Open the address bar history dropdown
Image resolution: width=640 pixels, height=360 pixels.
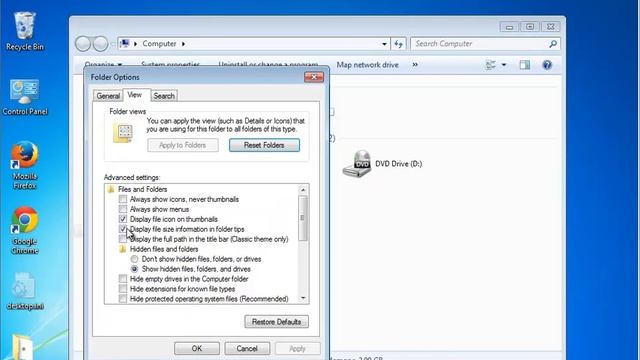coord(384,44)
